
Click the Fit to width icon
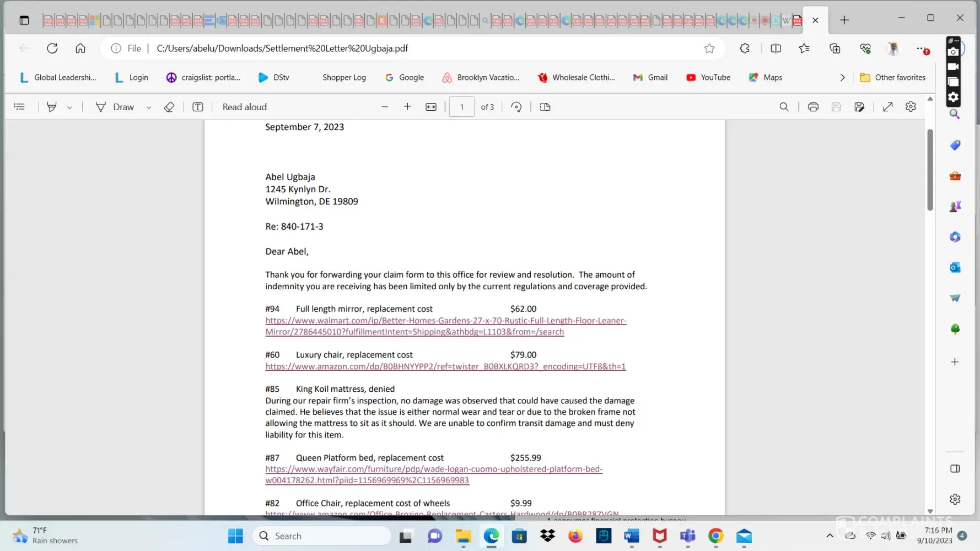click(x=431, y=107)
